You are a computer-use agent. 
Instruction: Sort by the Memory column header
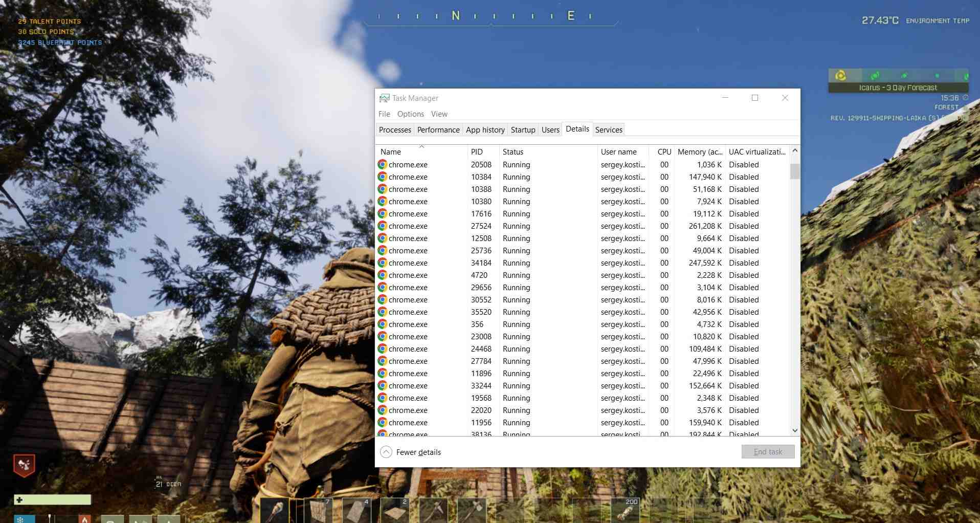click(700, 151)
